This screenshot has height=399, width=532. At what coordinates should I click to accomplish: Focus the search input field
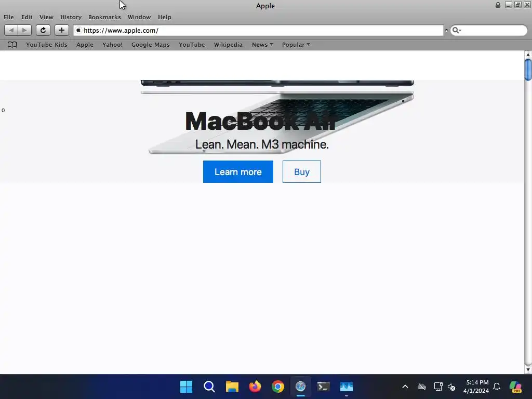[488, 31]
